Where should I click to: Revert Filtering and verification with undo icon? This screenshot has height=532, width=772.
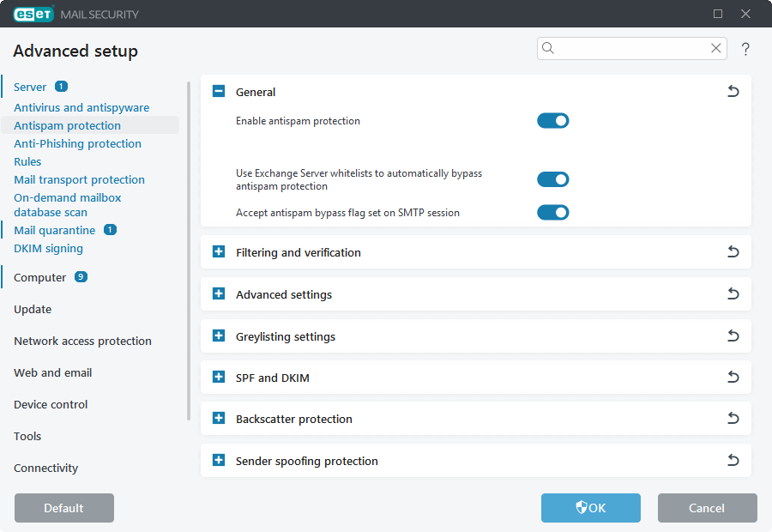733,251
